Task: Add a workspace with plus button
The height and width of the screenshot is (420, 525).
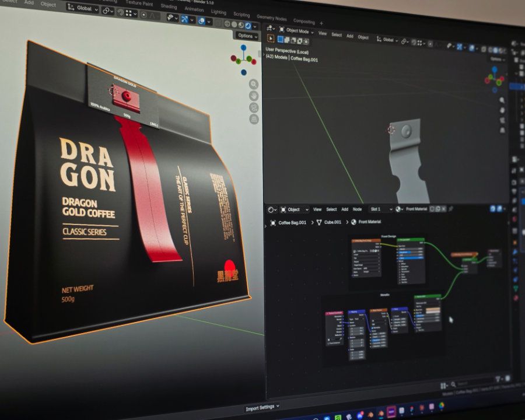Action: [321, 23]
